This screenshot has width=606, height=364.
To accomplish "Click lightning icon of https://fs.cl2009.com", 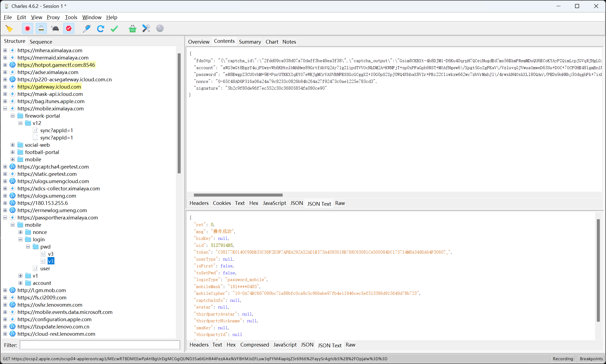I will [x=12, y=297].
